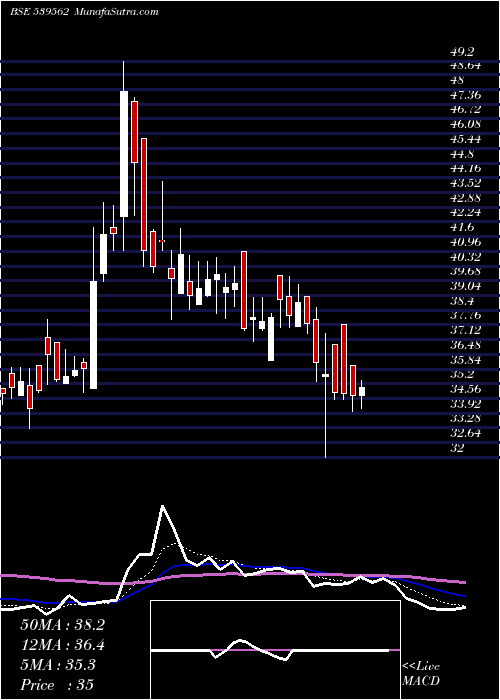Click the 43.52 price axis label
Viewport: 500px width, 700px height.
coord(465,183)
